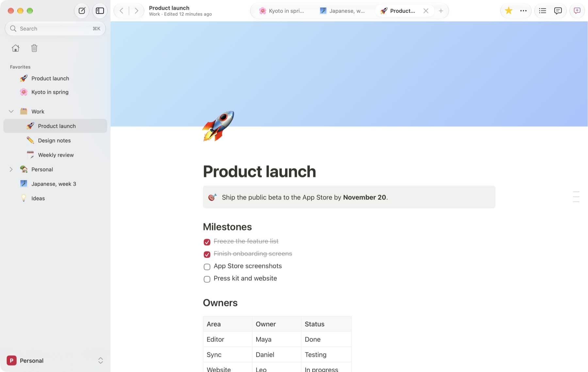Close the Product launch tab
This screenshot has height=372, width=588.
(426, 11)
